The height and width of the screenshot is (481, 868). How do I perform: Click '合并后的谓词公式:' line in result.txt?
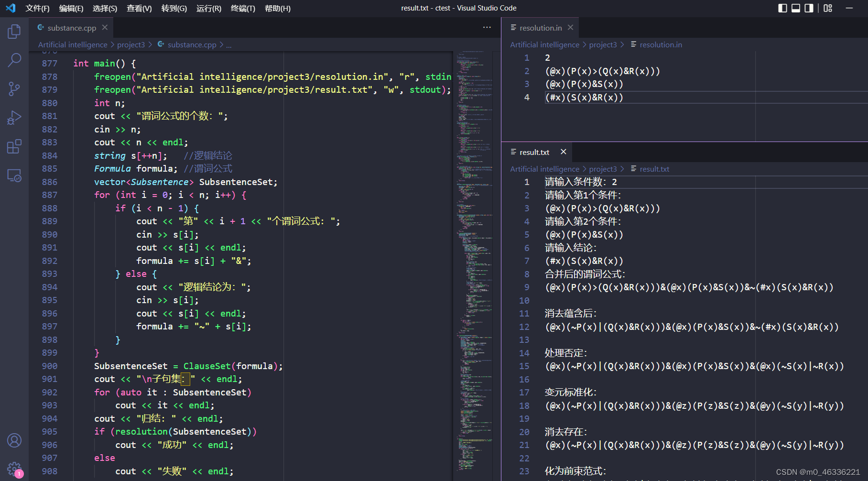coord(585,274)
